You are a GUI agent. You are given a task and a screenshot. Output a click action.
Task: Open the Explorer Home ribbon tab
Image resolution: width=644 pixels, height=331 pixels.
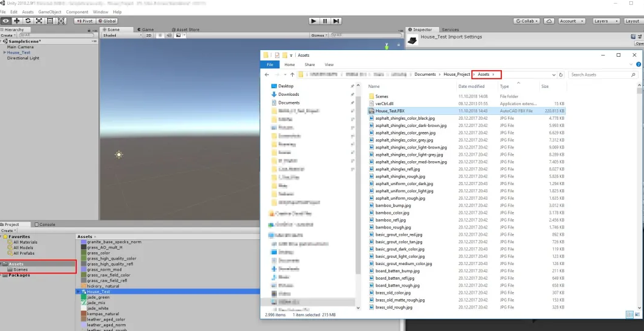pos(290,65)
